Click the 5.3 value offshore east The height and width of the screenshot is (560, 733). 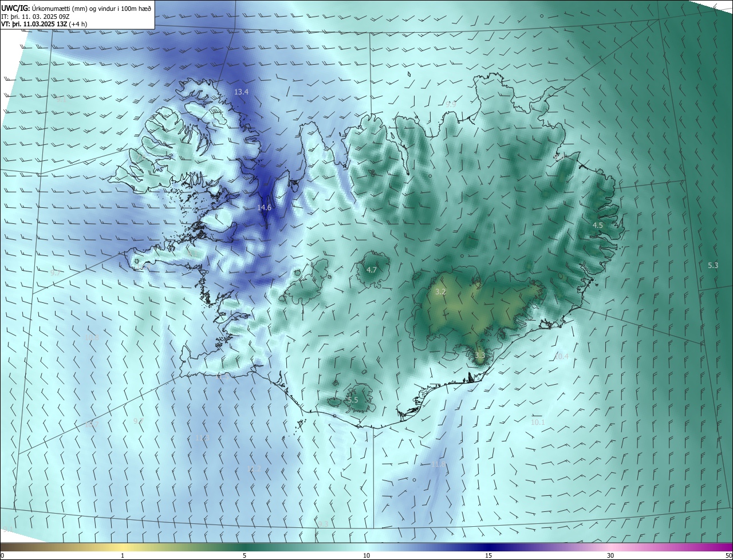[713, 265]
